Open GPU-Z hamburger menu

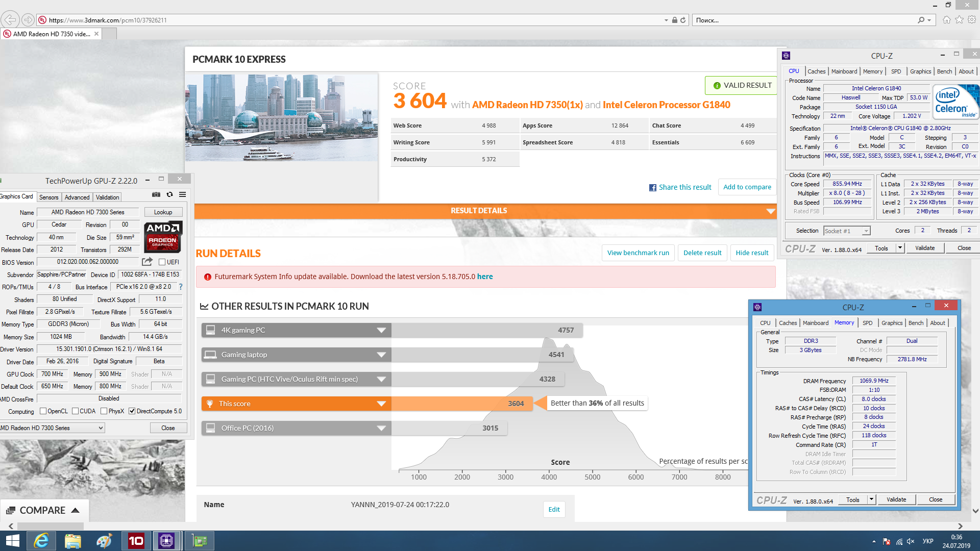point(182,194)
